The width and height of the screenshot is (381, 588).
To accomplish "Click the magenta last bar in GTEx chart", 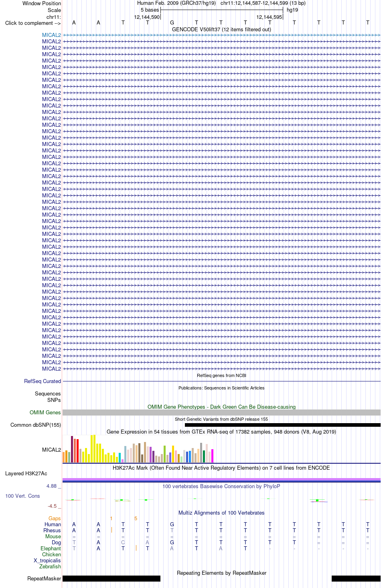I will click(212, 456).
